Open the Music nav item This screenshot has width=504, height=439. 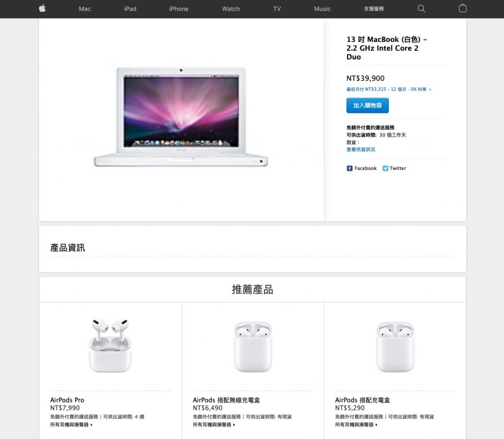tap(322, 9)
